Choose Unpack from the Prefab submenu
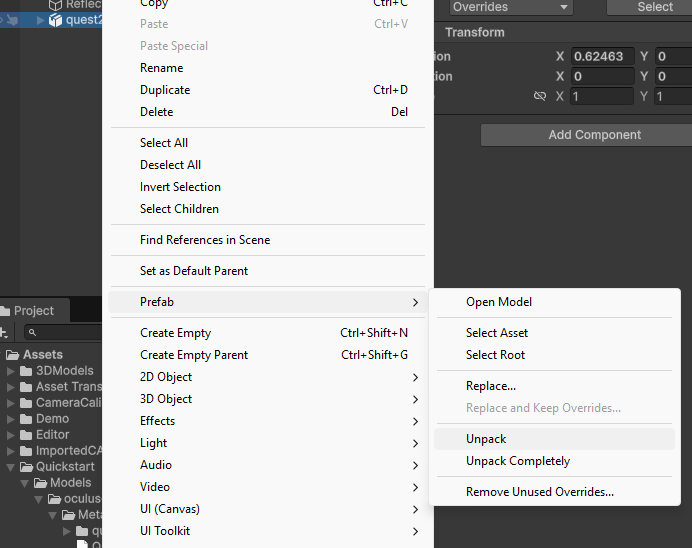Image resolution: width=692 pixels, height=548 pixels. 554,439
